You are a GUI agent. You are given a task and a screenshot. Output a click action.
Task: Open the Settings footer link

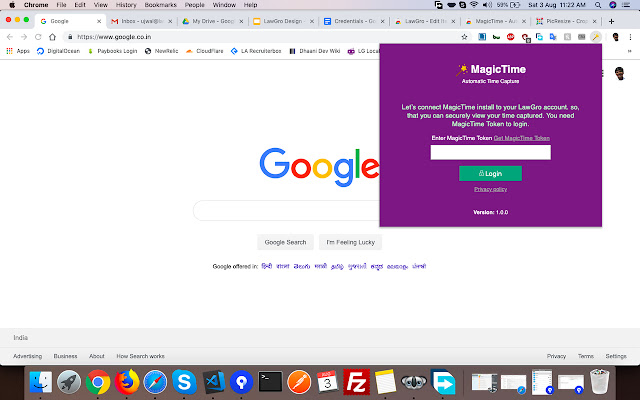pyautogui.click(x=616, y=356)
